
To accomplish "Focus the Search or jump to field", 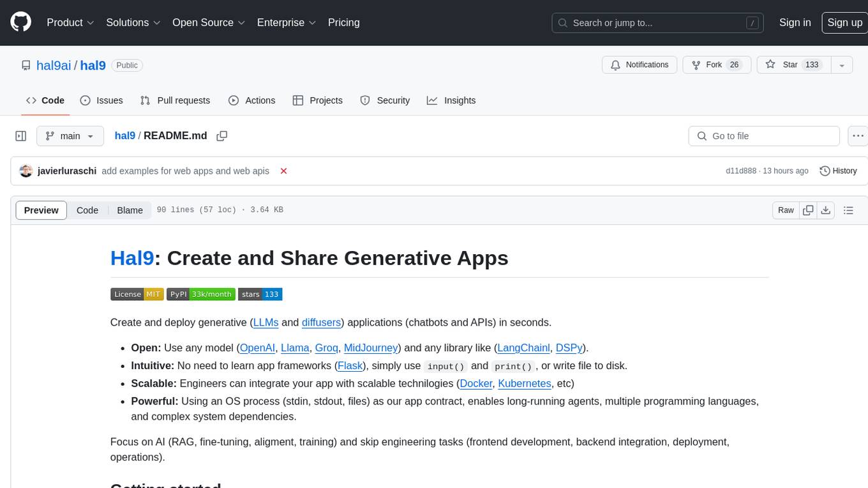I will (x=658, y=23).
